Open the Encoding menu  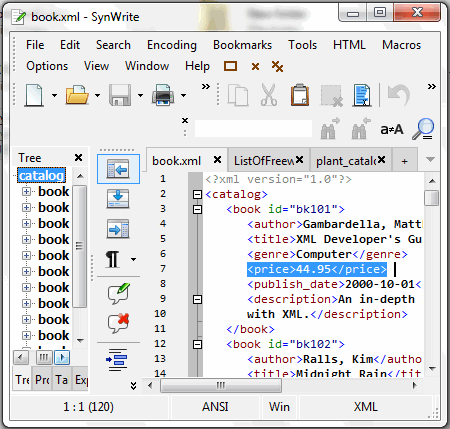click(x=172, y=45)
